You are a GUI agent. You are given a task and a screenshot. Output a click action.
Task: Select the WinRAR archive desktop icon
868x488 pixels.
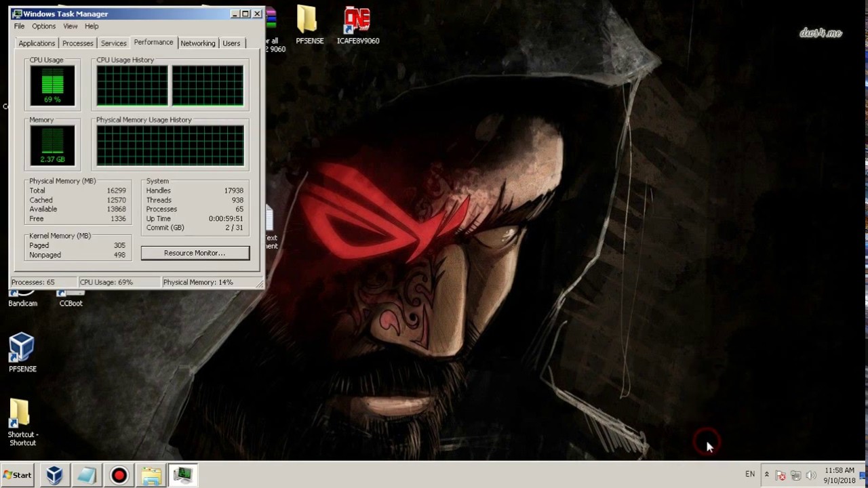[271, 30]
